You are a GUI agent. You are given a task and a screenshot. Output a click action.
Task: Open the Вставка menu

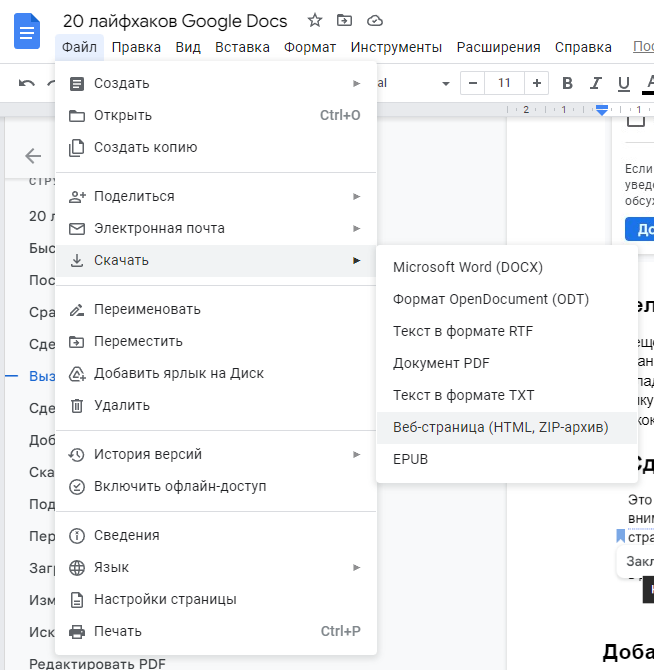coord(242,47)
